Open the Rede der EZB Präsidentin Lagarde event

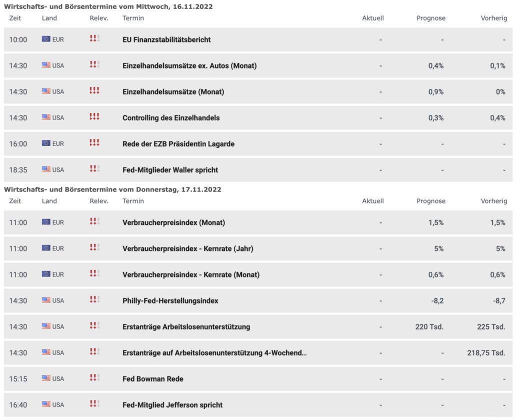(178, 143)
